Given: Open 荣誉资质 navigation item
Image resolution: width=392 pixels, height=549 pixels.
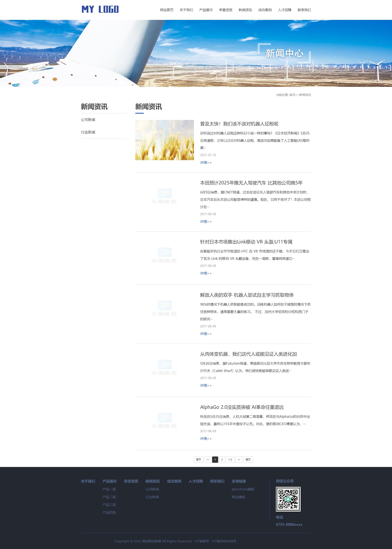Looking at the screenshot, I should coord(225,10).
